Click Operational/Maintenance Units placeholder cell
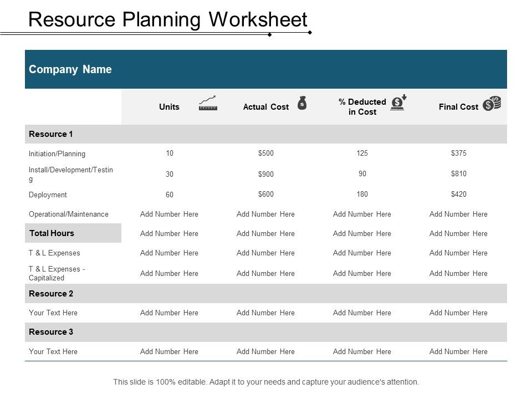Viewport: 532px width, 399px height. coord(170,214)
